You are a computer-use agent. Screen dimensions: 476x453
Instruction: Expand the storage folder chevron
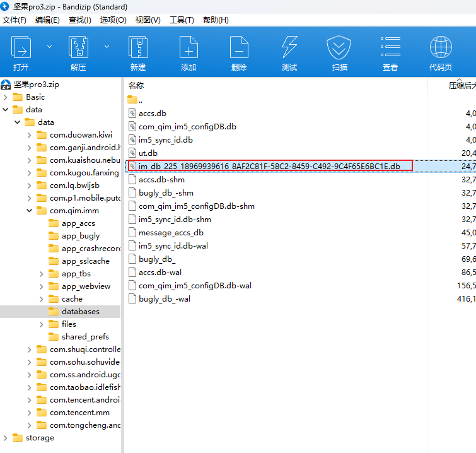[x=6, y=438]
